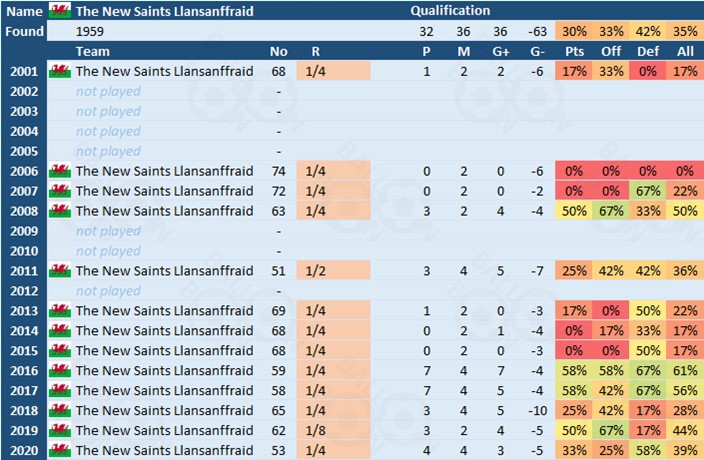
Task: Sort by the Pts column header
Action: [x=574, y=51]
